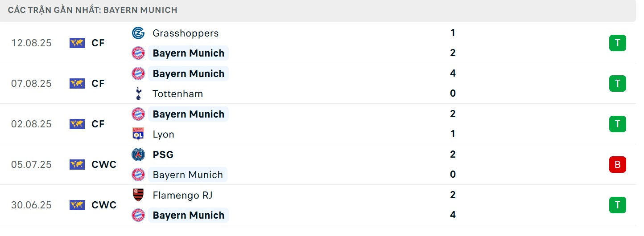This screenshot has width=644, height=236.
Task: Click green T badge for Grasshoppers match
Action: 617,43
